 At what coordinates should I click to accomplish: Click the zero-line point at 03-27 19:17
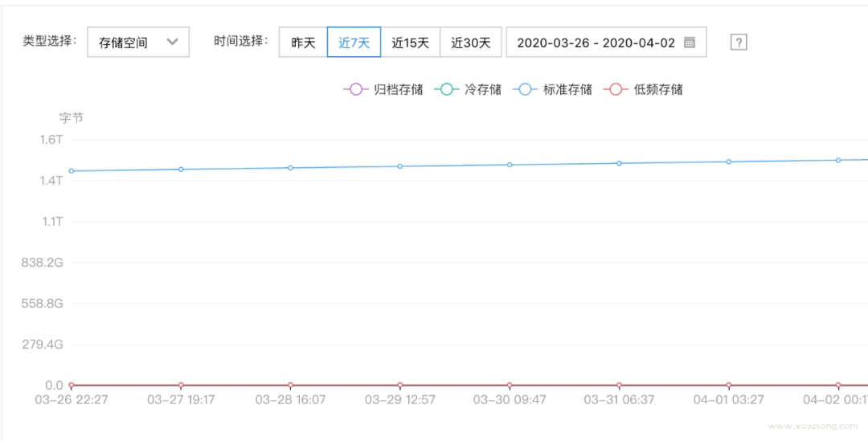pos(181,386)
